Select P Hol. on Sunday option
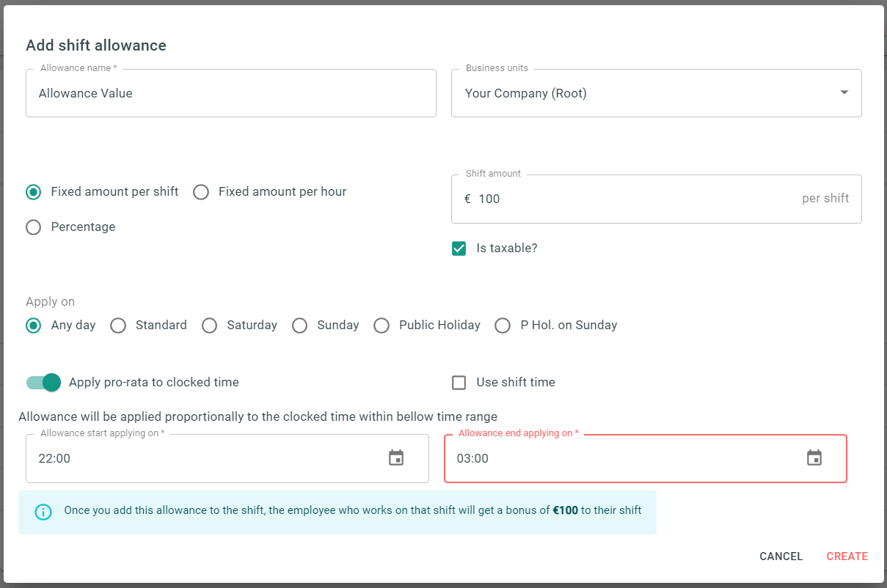 click(x=503, y=326)
